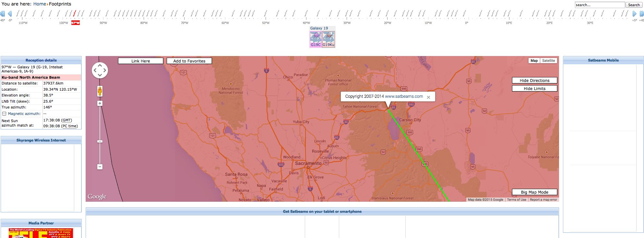Click the 0° longitude label
This screenshot has width=644, height=238.
coord(466,23)
